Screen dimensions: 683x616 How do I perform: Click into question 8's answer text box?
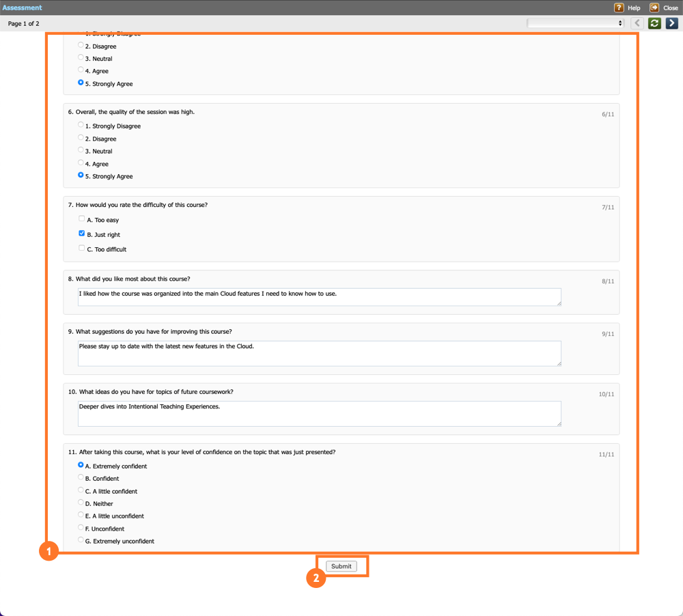point(318,296)
